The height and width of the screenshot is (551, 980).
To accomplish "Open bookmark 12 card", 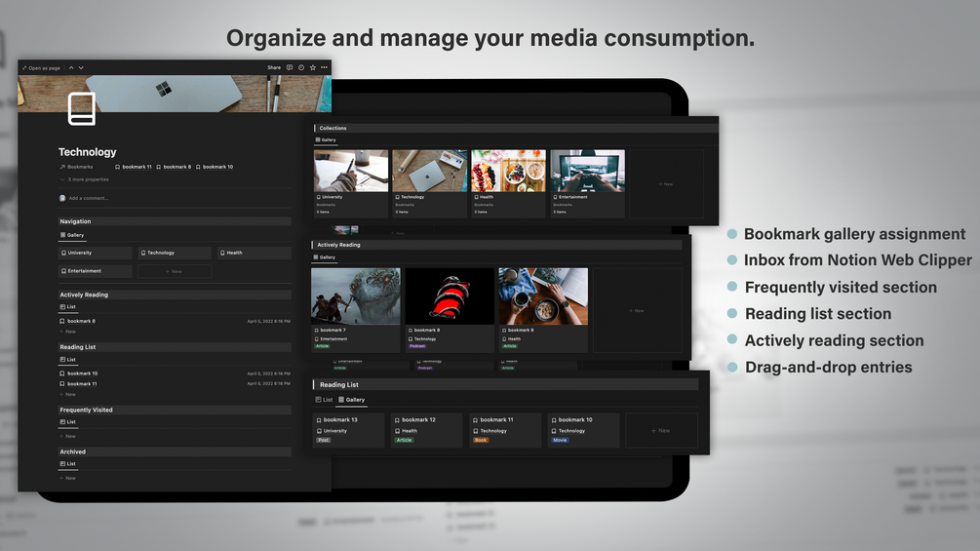I will click(426, 430).
